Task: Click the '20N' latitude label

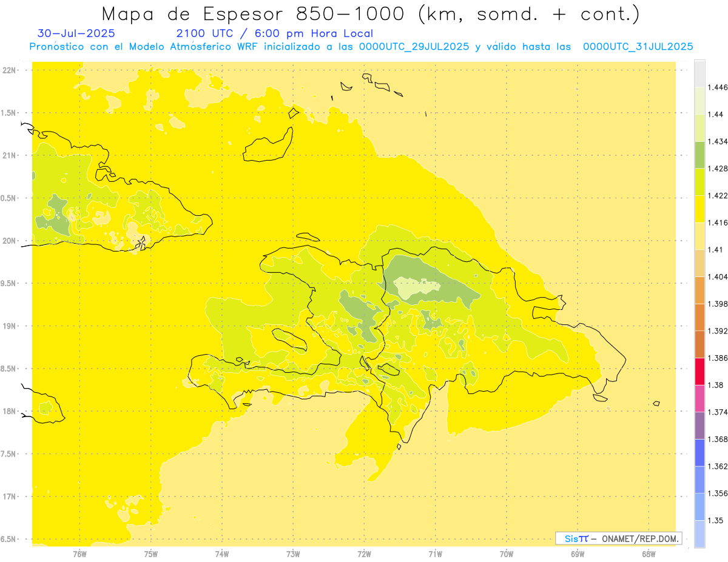Action: click(9, 241)
